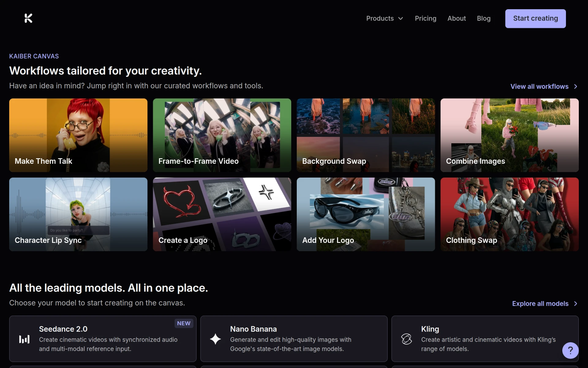
Task: Open the Make Them Talk workflow
Action: pyautogui.click(x=78, y=135)
